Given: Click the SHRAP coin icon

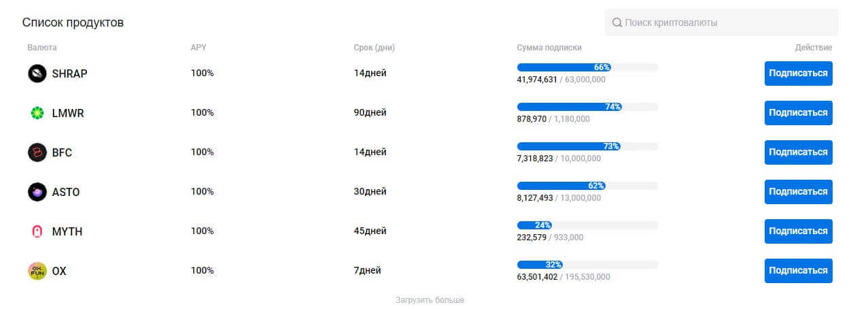Looking at the screenshot, I should click(x=37, y=74).
